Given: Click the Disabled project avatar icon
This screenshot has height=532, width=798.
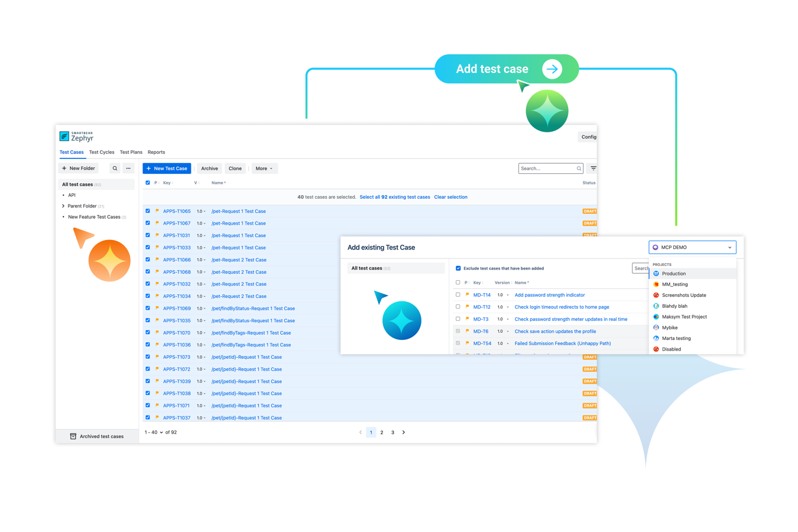Looking at the screenshot, I should (x=656, y=349).
